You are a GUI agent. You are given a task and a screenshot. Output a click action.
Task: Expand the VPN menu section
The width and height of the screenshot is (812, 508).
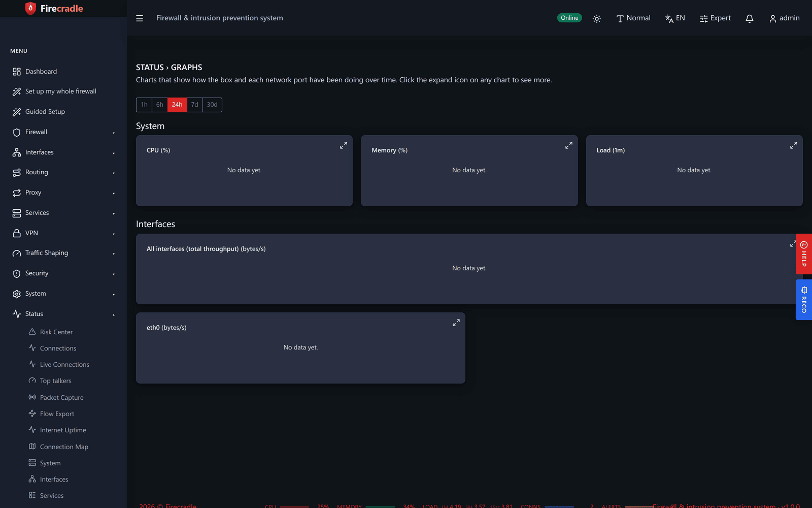click(x=63, y=233)
